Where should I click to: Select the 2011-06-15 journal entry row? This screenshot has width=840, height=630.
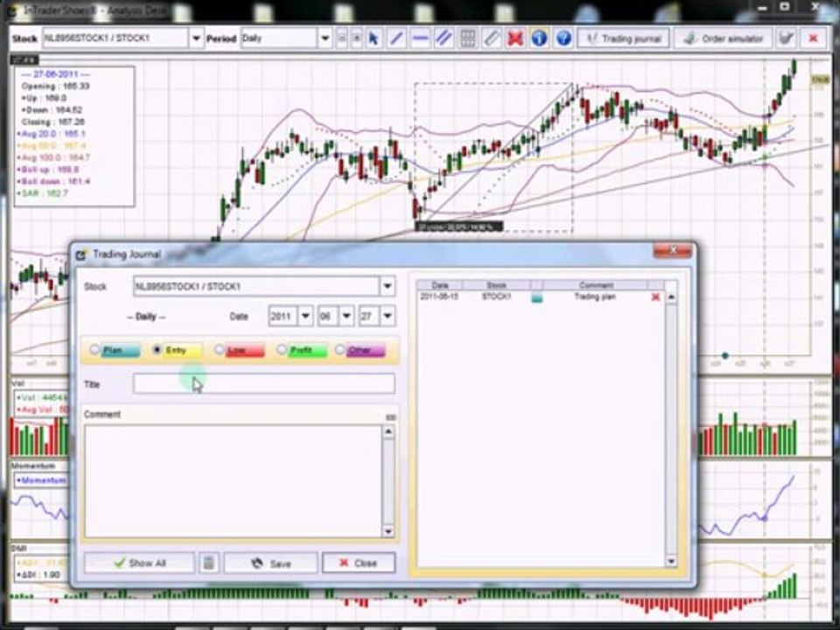540,297
